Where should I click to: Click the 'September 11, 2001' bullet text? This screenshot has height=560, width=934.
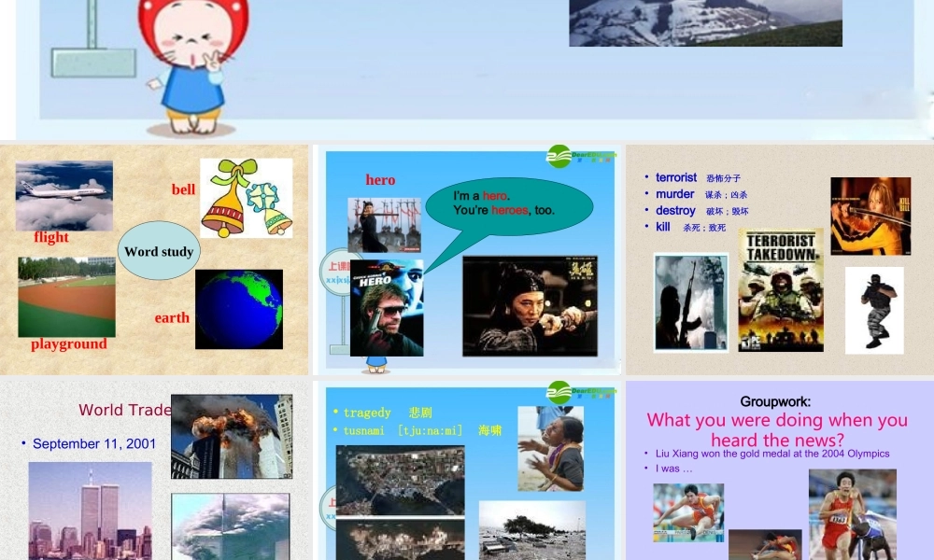point(94,444)
